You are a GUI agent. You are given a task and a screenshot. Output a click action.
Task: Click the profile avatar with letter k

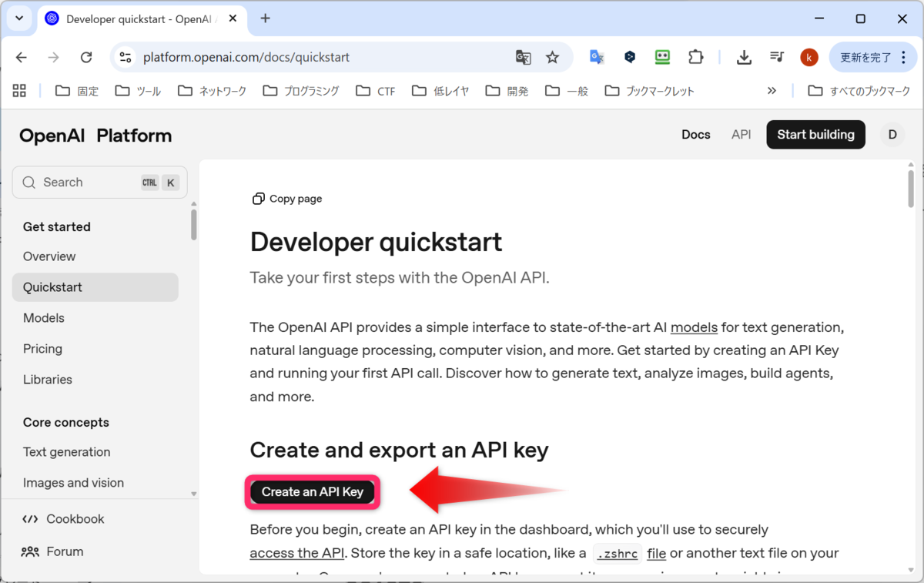pyautogui.click(x=808, y=57)
